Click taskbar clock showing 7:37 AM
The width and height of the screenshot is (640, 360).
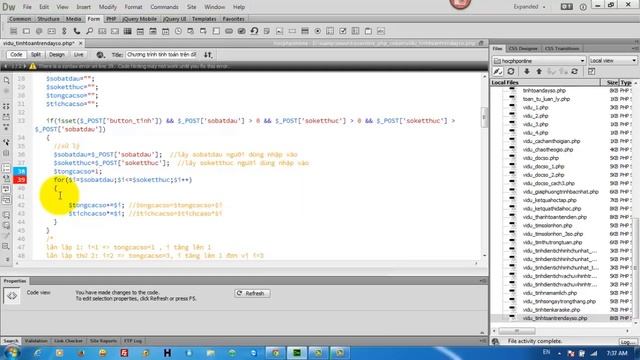pyautogui.click(x=617, y=353)
